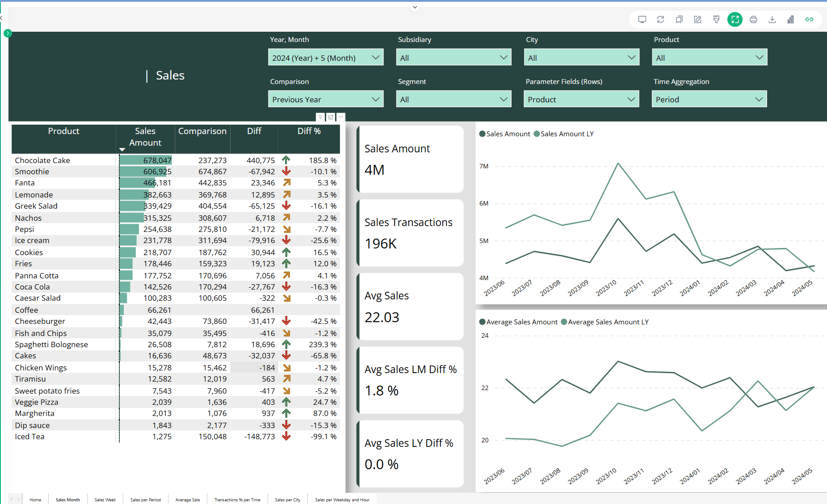
Task: Open the Time Aggregation dropdown
Action: [709, 99]
